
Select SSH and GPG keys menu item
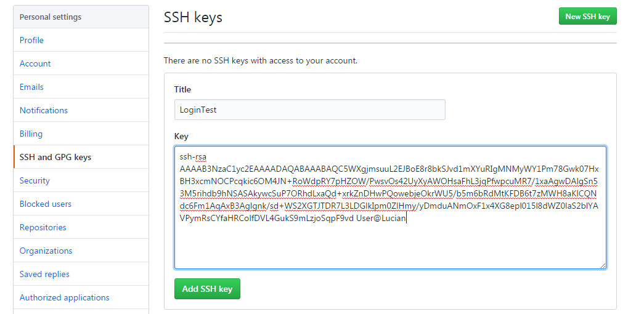(x=55, y=157)
